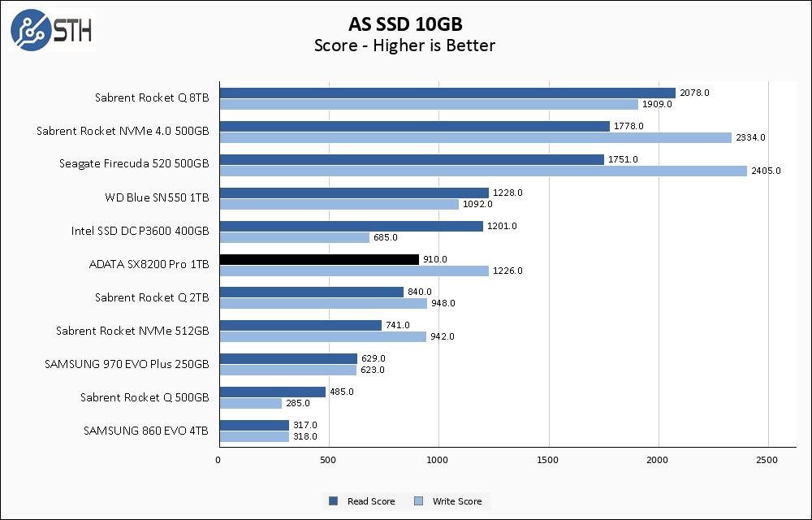This screenshot has width=812, height=520.
Task: Click the Seagate Firecuda 520 write bar
Action: click(x=484, y=171)
